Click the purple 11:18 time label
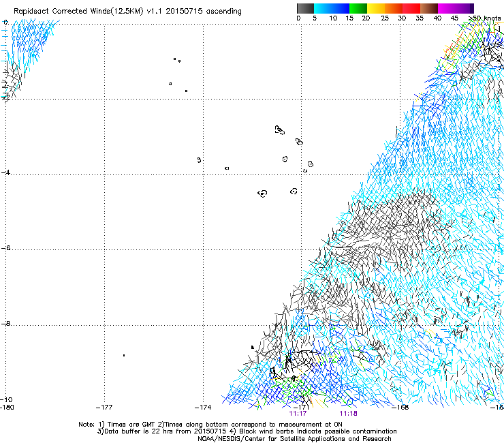504x443 pixels. coord(349,414)
